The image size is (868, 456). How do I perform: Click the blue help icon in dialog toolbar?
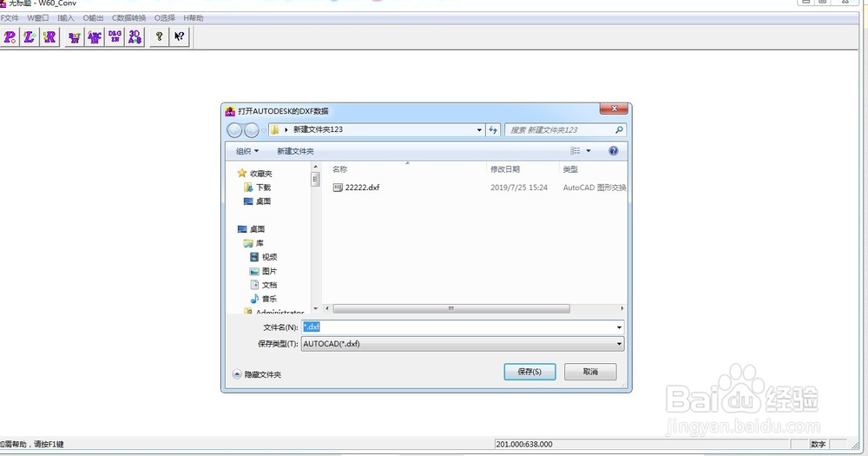614,151
